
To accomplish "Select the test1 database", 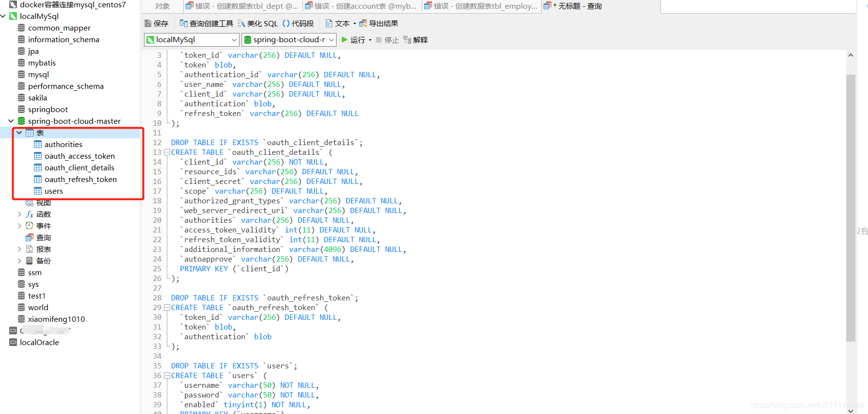I will click(x=37, y=296).
